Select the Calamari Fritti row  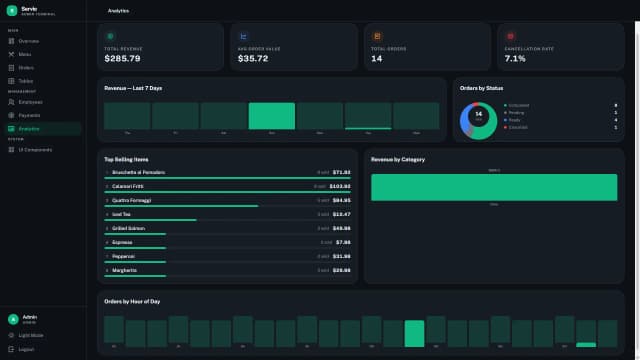tap(227, 188)
